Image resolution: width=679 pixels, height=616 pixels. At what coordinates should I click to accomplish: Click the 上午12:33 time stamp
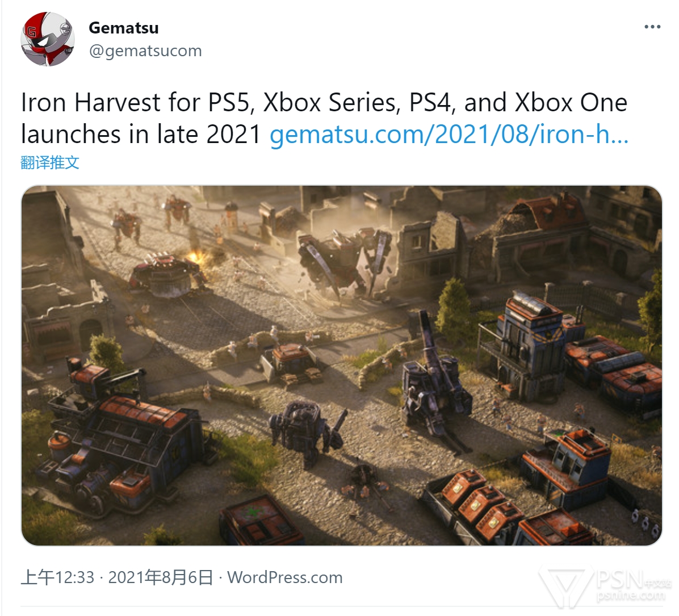57,577
